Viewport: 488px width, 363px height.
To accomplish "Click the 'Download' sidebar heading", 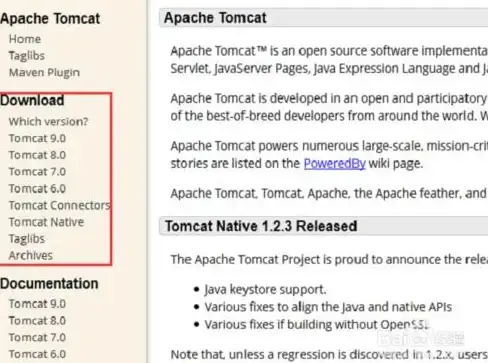I will (x=32, y=100).
